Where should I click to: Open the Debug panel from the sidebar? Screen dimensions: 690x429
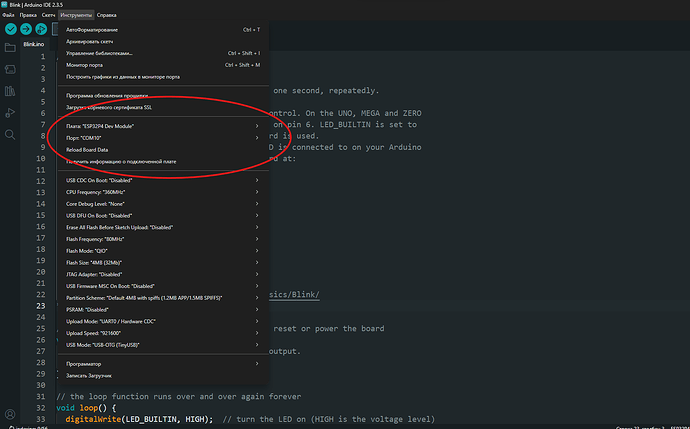coord(10,113)
